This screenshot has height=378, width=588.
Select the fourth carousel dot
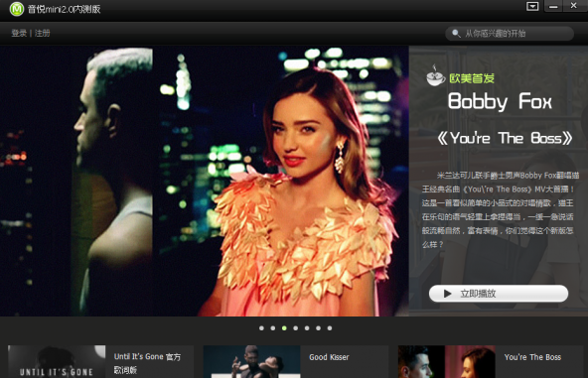pos(296,328)
